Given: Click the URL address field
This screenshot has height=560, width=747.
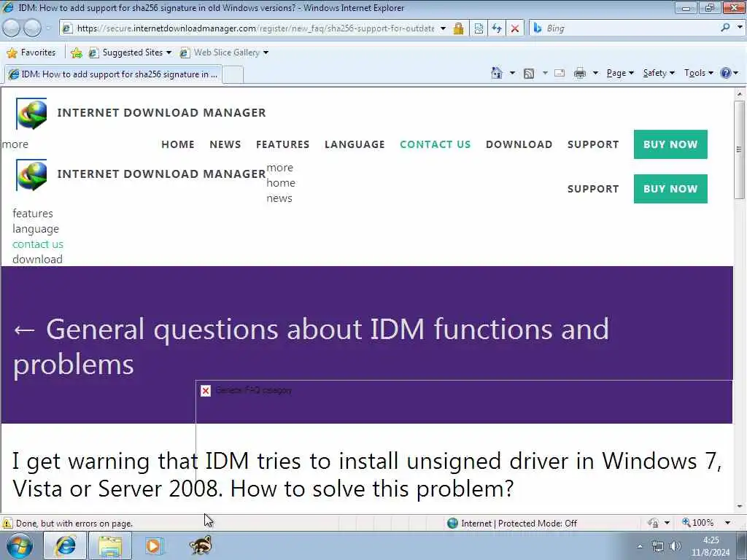Looking at the screenshot, I should (255, 28).
